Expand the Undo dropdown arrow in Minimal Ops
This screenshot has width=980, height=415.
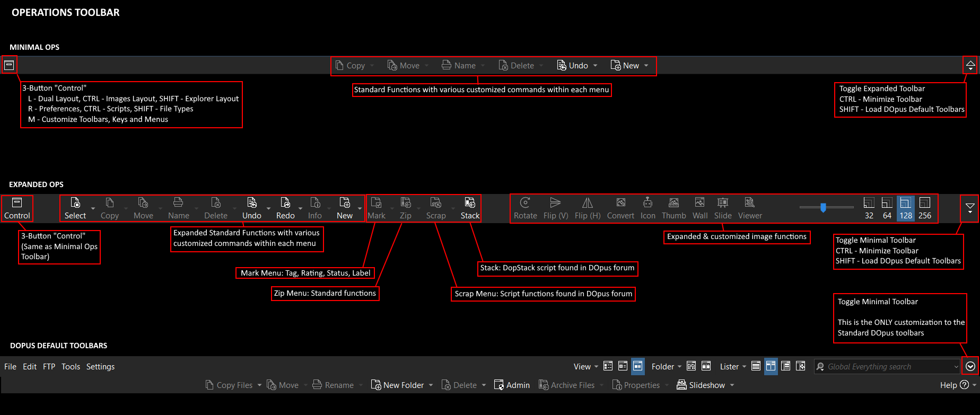coord(595,66)
